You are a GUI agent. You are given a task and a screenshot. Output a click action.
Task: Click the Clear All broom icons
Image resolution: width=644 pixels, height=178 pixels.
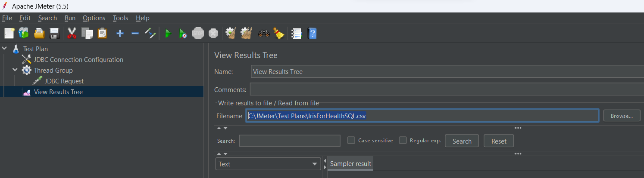click(246, 34)
